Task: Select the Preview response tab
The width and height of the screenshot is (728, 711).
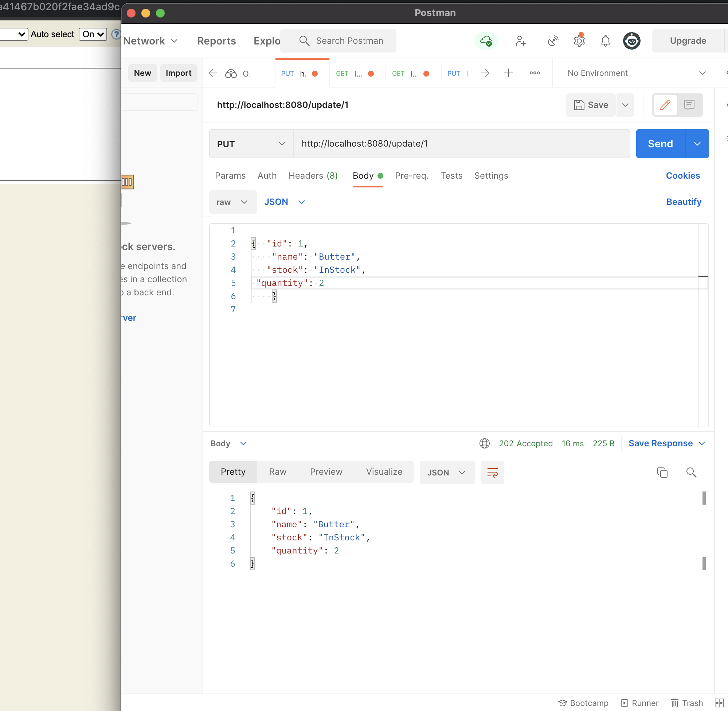Action: 326,472
